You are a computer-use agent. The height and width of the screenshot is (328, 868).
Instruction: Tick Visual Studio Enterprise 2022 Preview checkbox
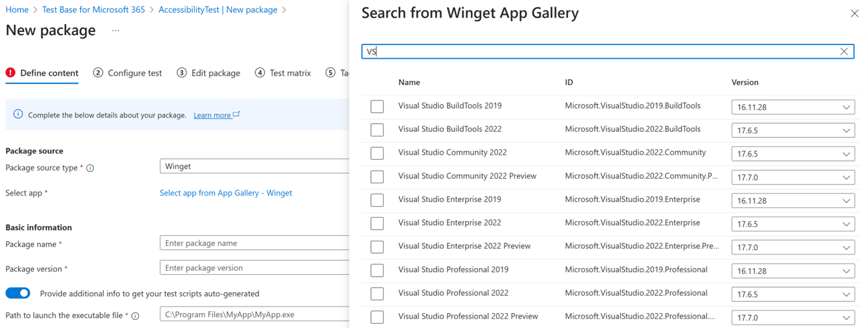(x=377, y=247)
